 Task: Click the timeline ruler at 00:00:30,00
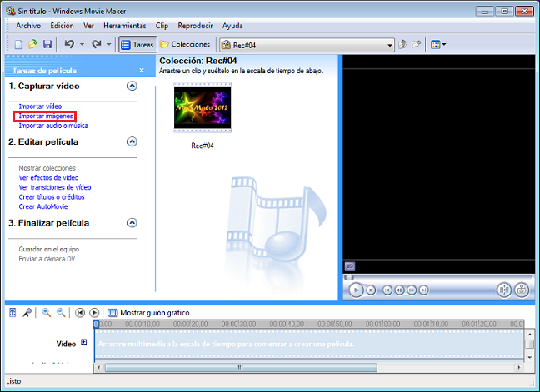coord(238,324)
